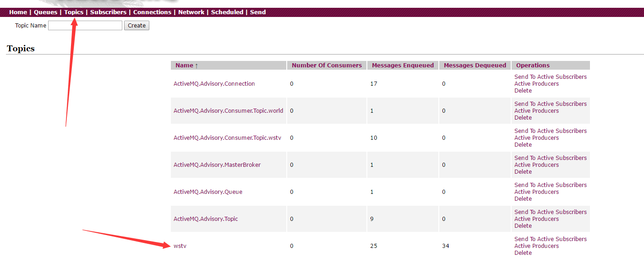Open the wstv topic link
This screenshot has height=269, width=644.
180,246
